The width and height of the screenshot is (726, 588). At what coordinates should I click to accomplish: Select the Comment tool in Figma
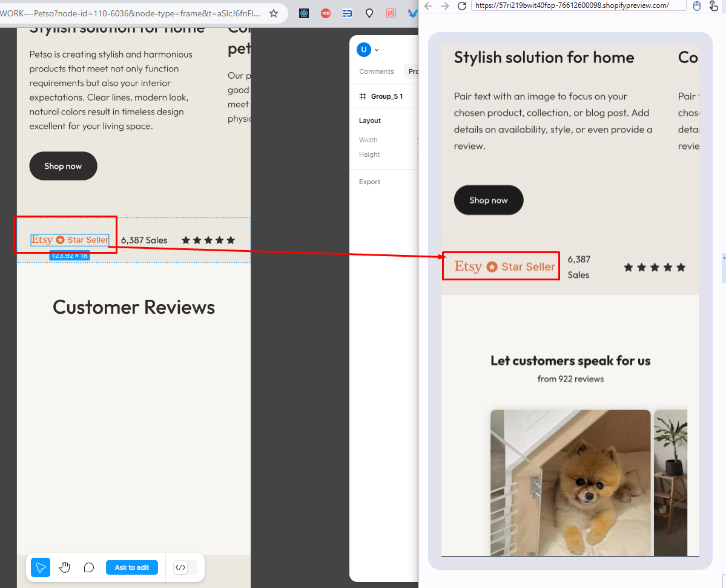[89, 567]
